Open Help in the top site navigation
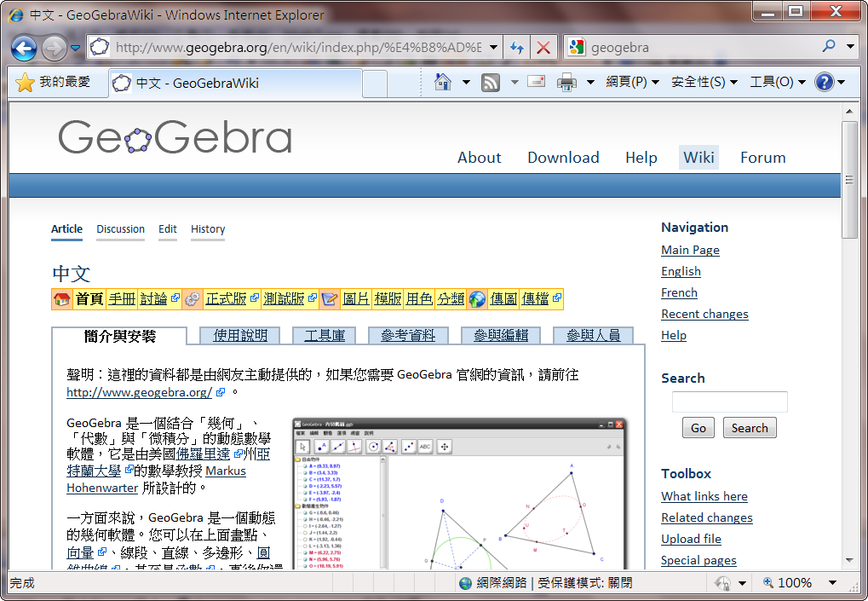 coord(641,158)
